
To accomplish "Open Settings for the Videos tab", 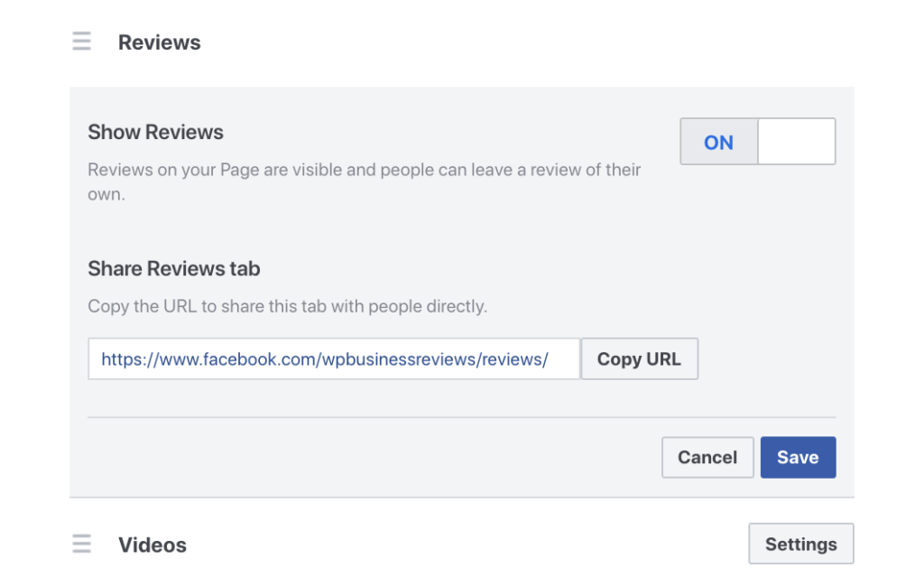I will pyautogui.click(x=801, y=544).
